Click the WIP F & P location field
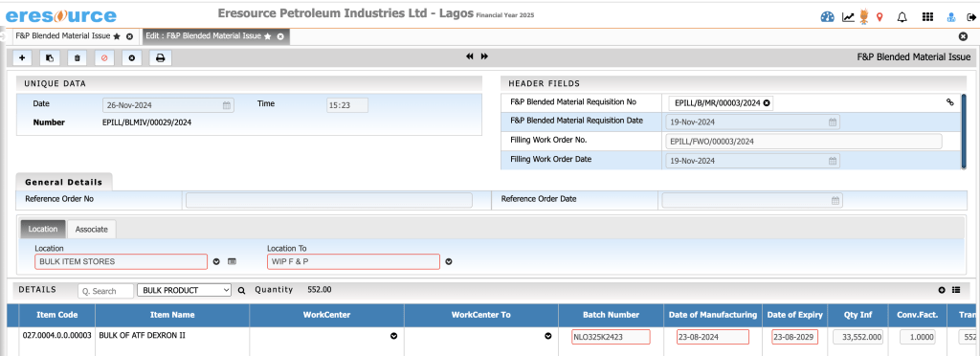This screenshot has height=356, width=980. click(x=353, y=261)
